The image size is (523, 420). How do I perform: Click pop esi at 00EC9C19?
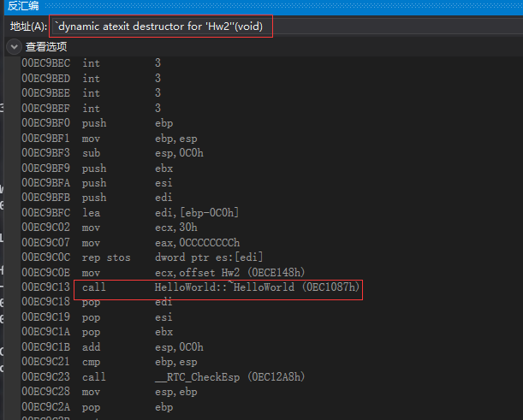click(x=97, y=317)
